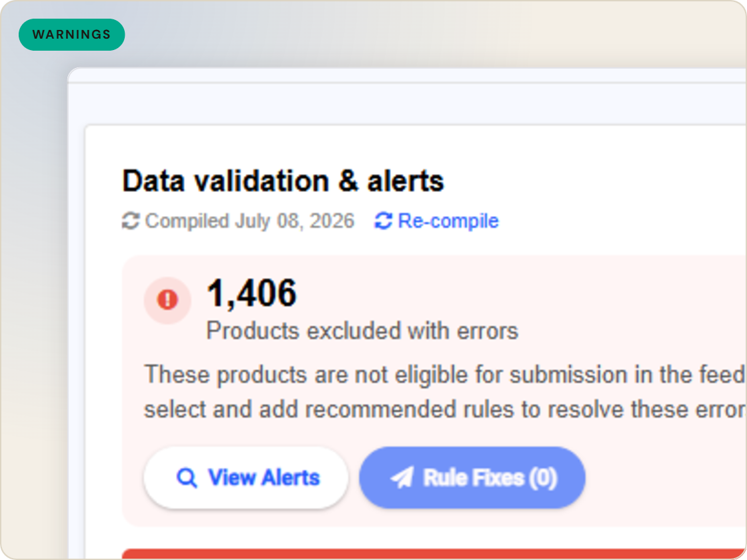This screenshot has width=747, height=560.
Task: Click the WARNINGS badge
Action: (72, 35)
